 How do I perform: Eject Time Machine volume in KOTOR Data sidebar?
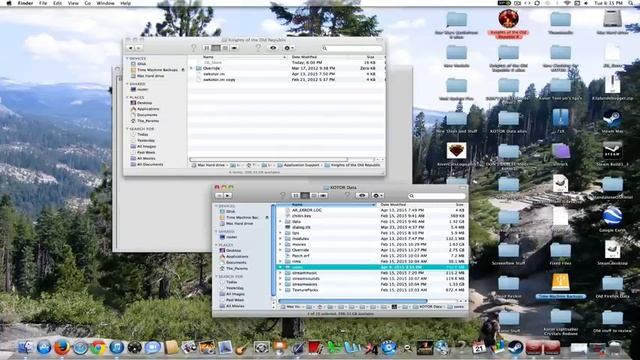267,218
